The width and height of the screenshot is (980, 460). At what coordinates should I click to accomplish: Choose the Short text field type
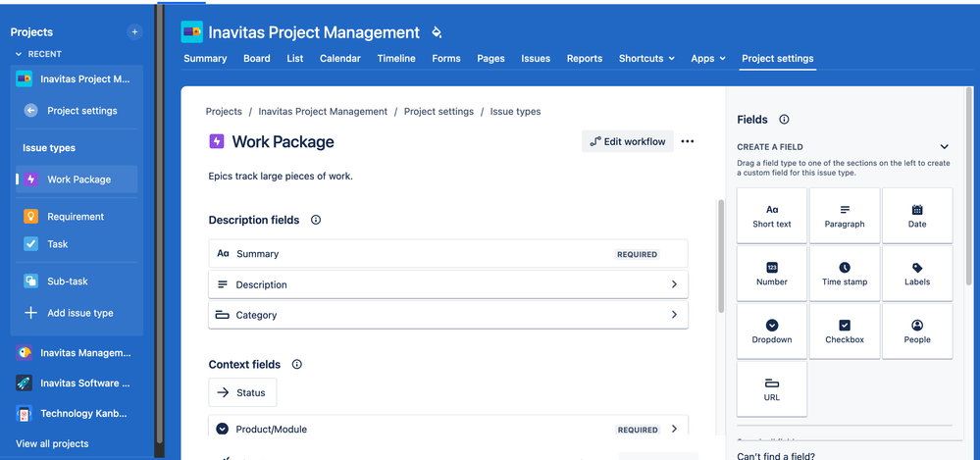(x=772, y=216)
